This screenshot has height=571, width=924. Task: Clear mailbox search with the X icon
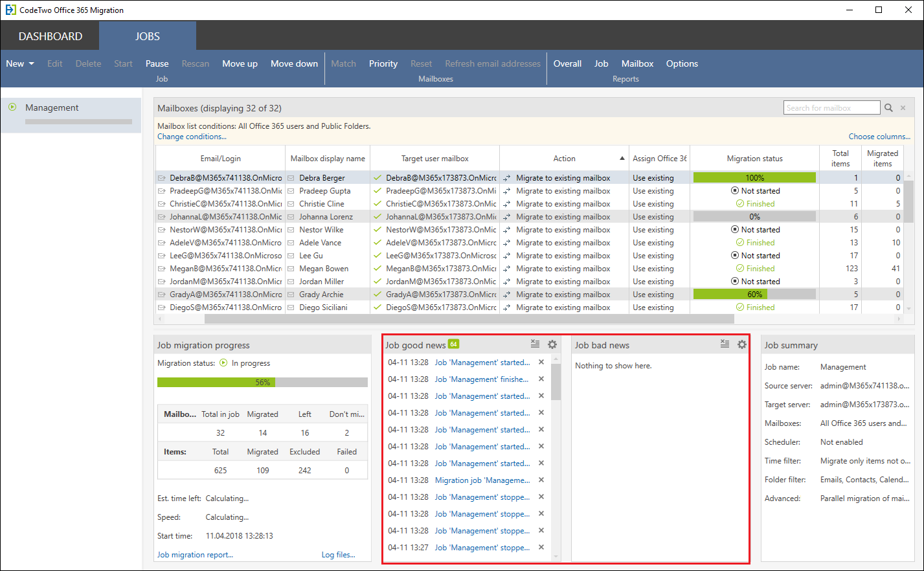[x=903, y=108]
